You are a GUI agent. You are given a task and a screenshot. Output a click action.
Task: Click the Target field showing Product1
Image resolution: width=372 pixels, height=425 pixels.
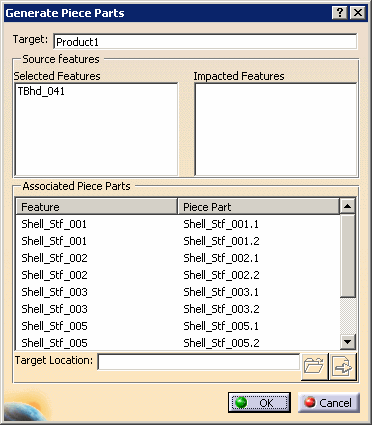click(x=205, y=42)
